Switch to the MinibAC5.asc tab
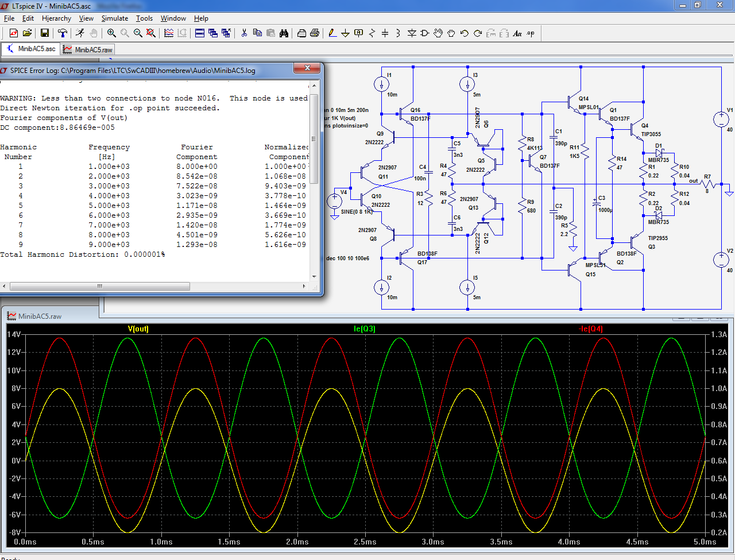 [31, 49]
